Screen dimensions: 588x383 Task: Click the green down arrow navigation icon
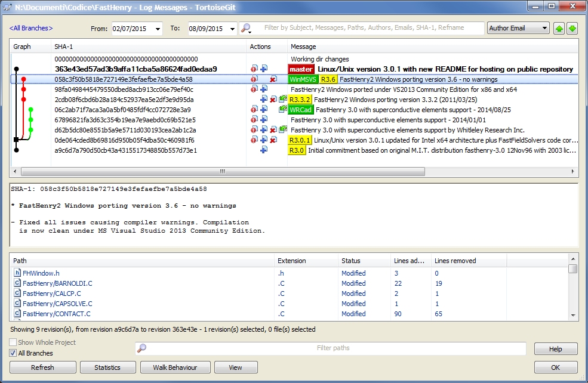[x=572, y=28]
